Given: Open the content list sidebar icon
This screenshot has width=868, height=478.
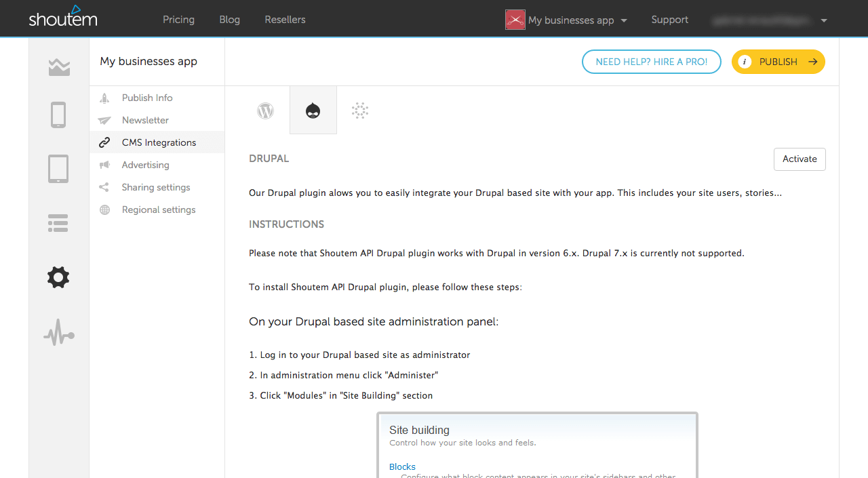Looking at the screenshot, I should (x=58, y=223).
